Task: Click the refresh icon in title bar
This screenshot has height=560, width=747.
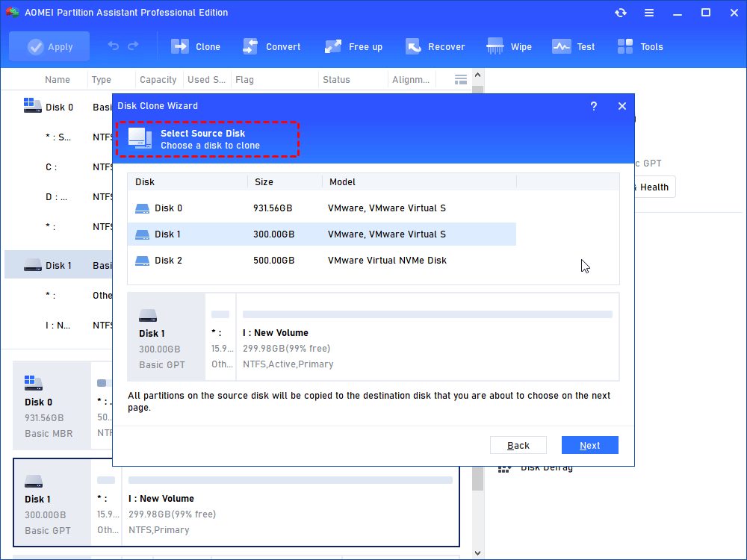Action: coord(621,13)
